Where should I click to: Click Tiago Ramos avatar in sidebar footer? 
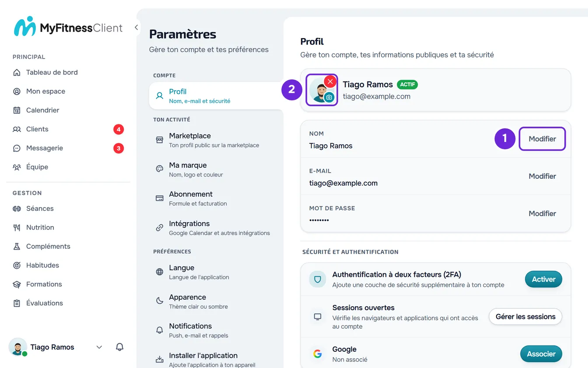coord(18,347)
